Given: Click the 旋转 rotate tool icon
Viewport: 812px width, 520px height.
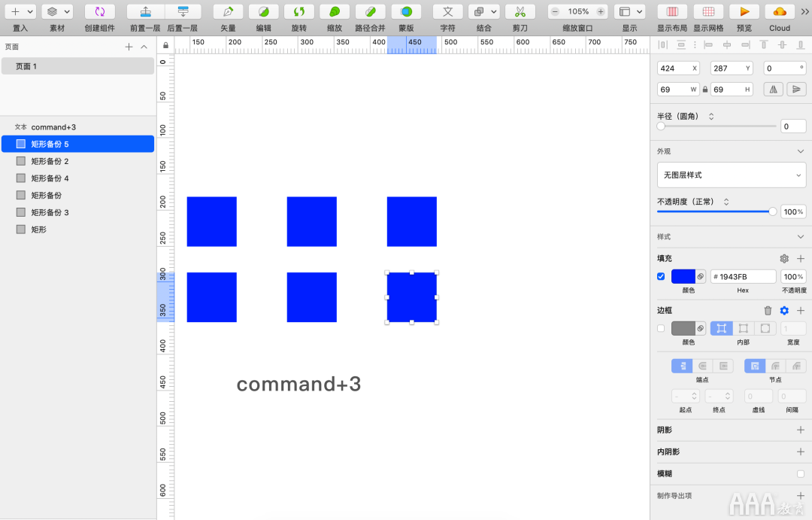Looking at the screenshot, I should coord(299,11).
